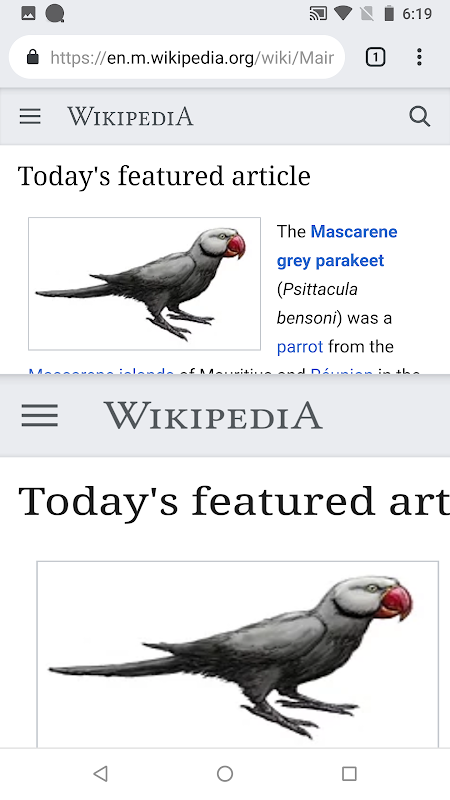Screen dimensions: 450x800
Task: Tap the padlock site security icon
Action: click(33, 57)
